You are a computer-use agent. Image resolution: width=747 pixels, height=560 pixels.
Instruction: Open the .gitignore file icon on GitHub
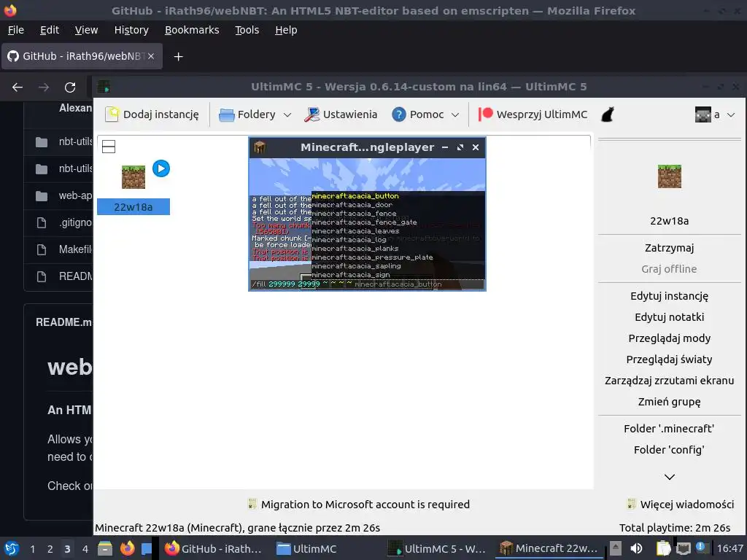(x=42, y=222)
